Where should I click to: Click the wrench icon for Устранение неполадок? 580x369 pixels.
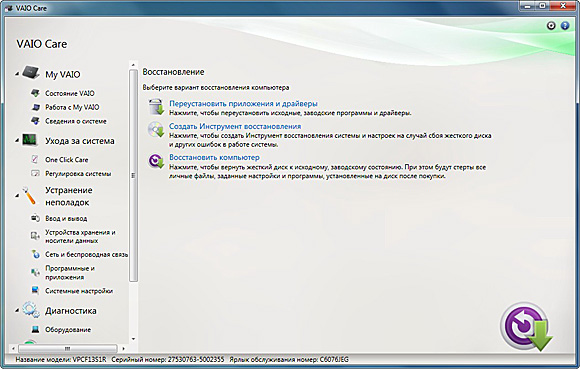[29, 196]
